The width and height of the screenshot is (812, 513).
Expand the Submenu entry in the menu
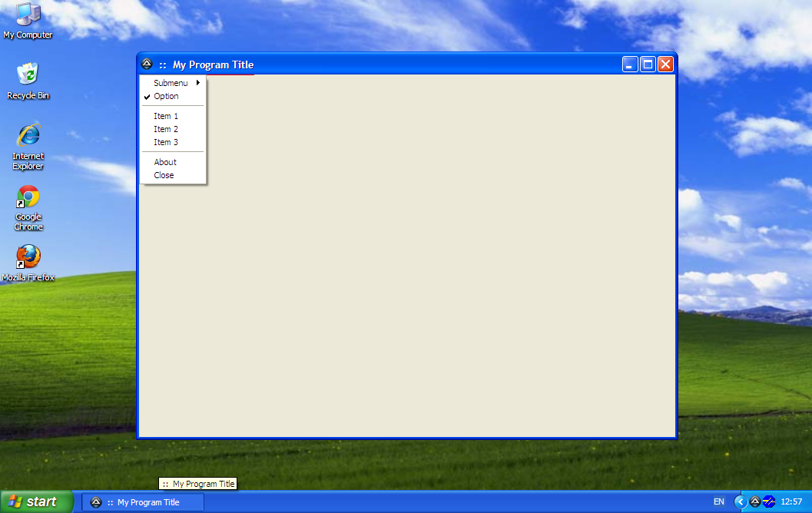pyautogui.click(x=174, y=83)
